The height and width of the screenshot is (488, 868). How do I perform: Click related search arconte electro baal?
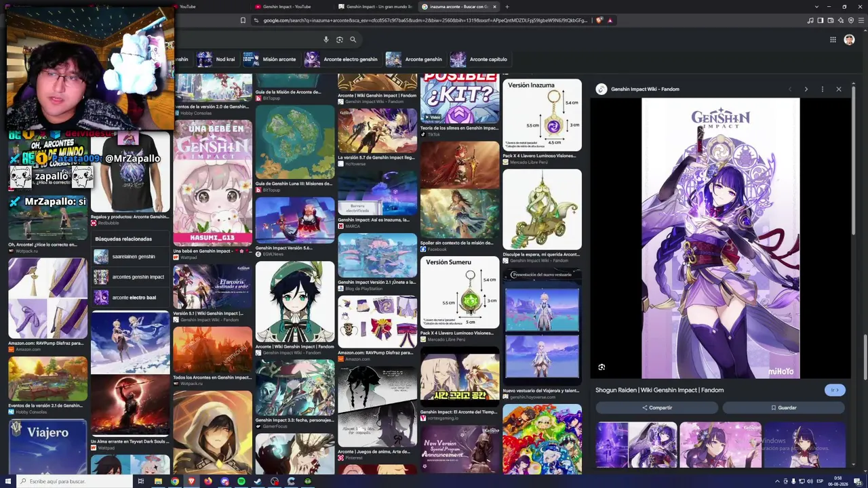coord(130,298)
